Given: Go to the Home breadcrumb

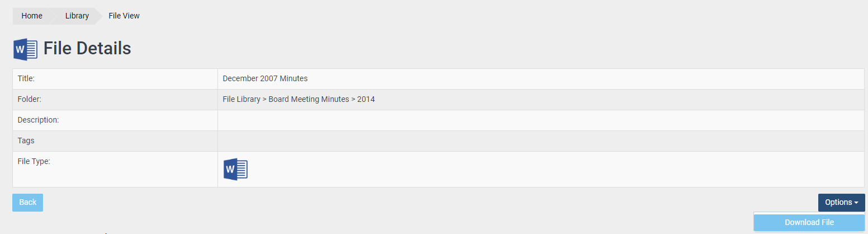Looking at the screenshot, I should [x=32, y=16].
